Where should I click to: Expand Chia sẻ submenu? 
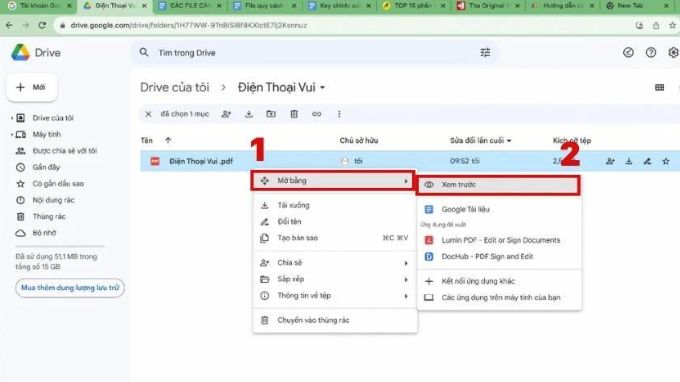(x=335, y=263)
